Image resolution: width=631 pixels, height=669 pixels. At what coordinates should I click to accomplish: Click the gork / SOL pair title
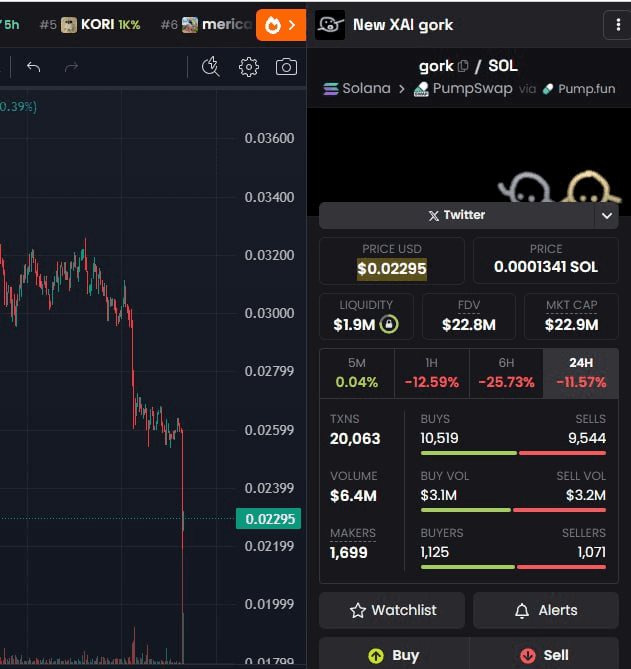(468, 66)
